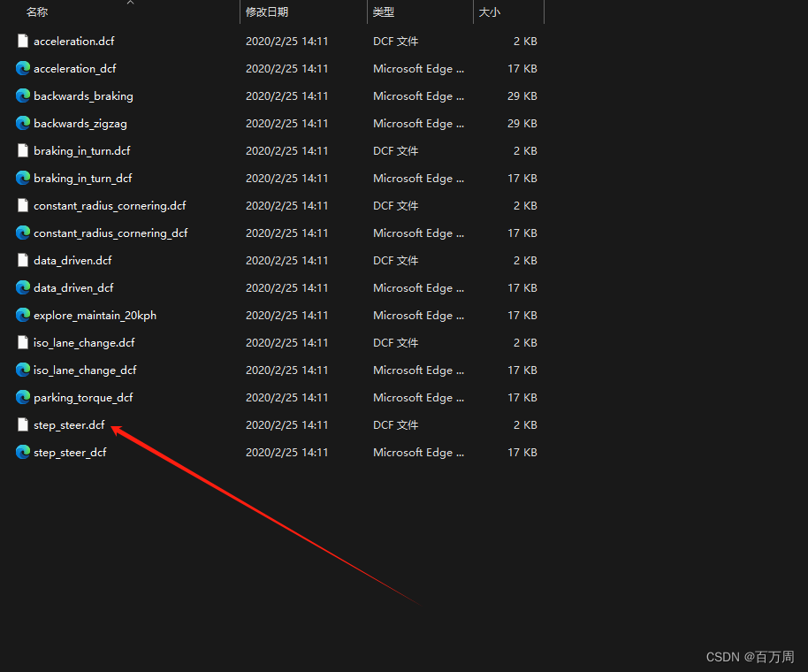Click the date of backwards_zigzag
Image resolution: width=808 pixels, height=672 pixels.
click(286, 124)
